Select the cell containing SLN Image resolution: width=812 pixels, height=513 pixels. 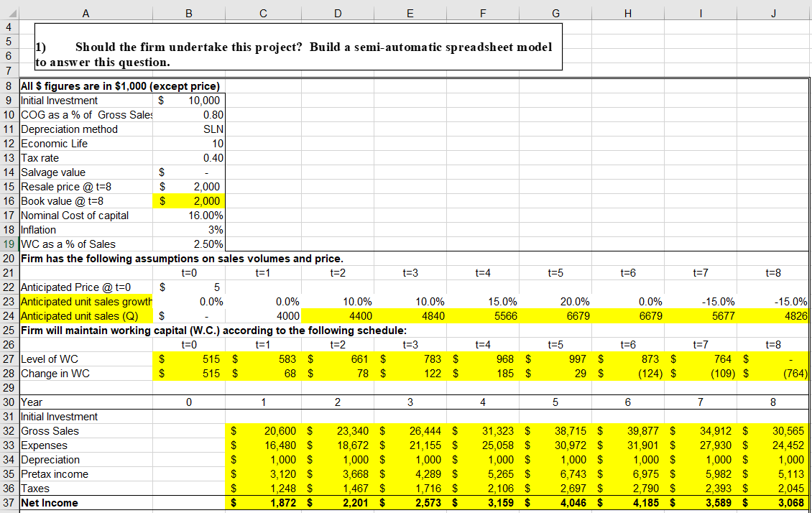188,129
